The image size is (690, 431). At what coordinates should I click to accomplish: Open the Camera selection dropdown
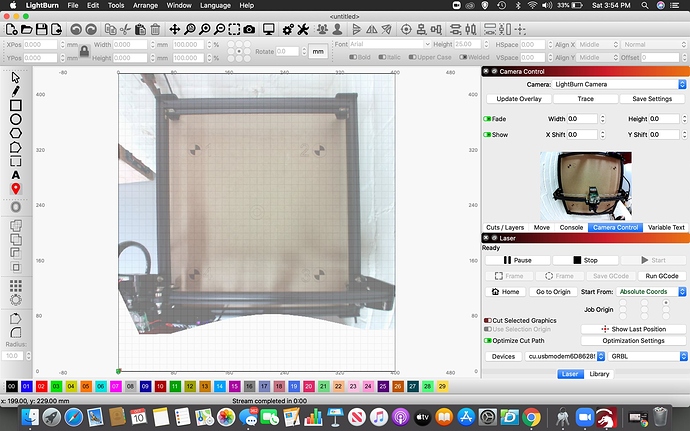[x=619, y=84]
